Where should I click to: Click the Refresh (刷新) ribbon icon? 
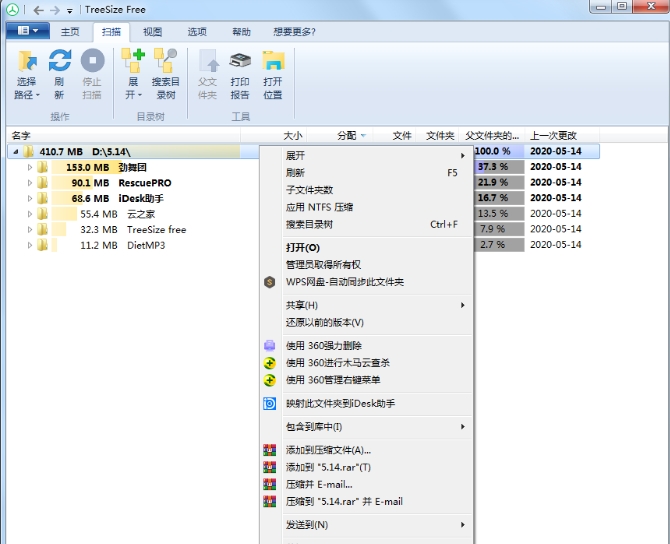(59, 60)
